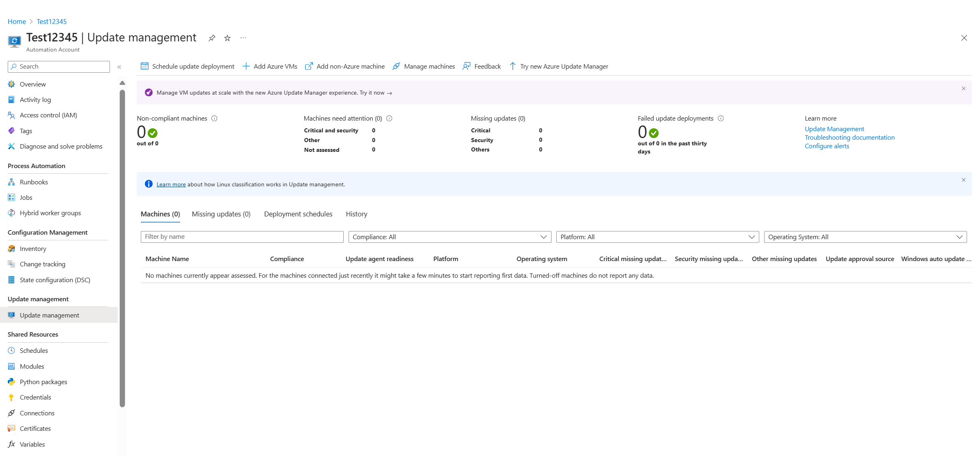Switch to the Missing updates tab
Image resolution: width=980 pixels, height=471 pixels.
tap(221, 214)
